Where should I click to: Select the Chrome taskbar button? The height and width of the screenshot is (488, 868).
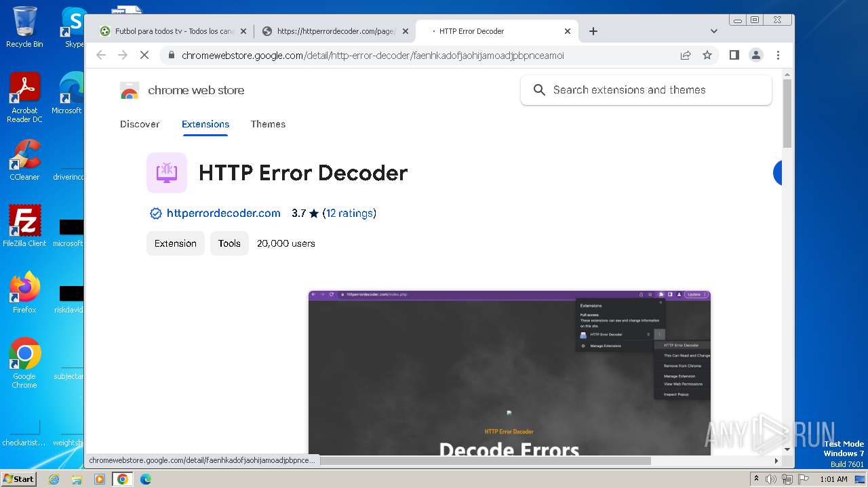pos(123,479)
